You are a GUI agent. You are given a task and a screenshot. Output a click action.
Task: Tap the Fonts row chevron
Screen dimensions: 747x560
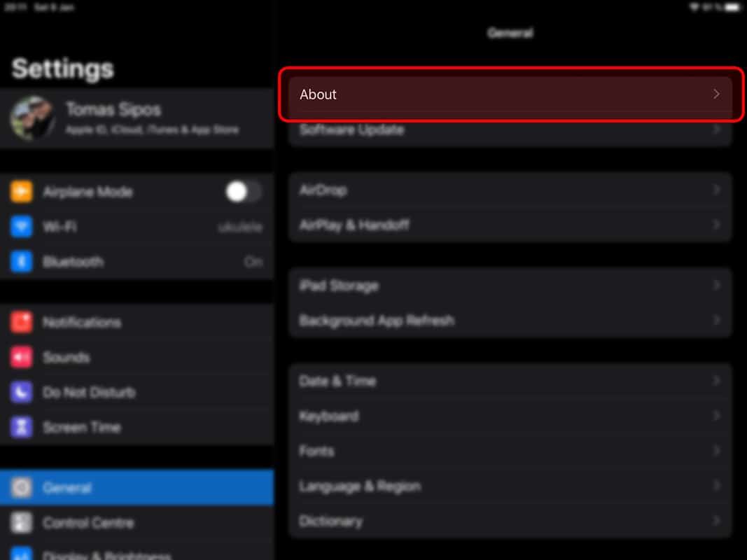(716, 451)
